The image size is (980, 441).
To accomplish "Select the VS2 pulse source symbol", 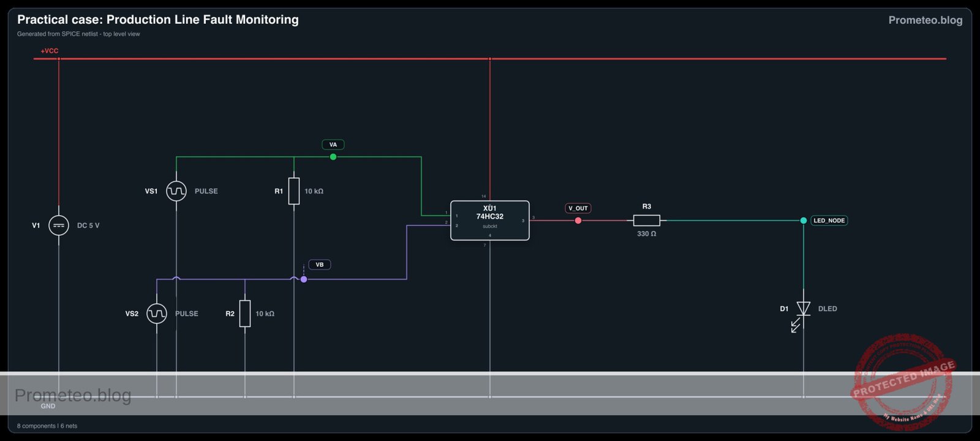I will pyautogui.click(x=157, y=314).
